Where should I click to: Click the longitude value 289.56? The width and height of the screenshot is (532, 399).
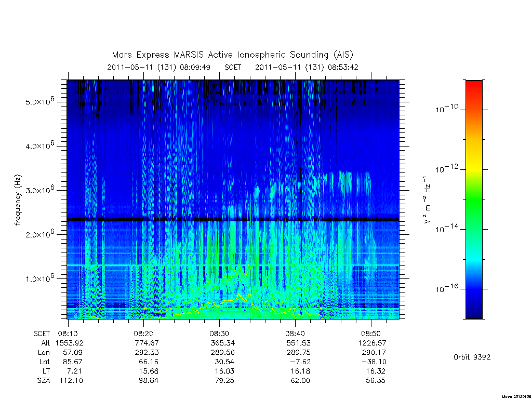click(222, 353)
